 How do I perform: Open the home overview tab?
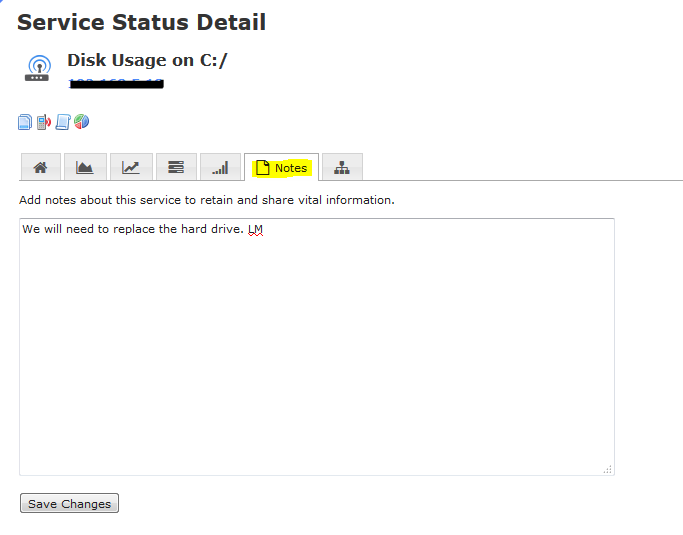40,167
